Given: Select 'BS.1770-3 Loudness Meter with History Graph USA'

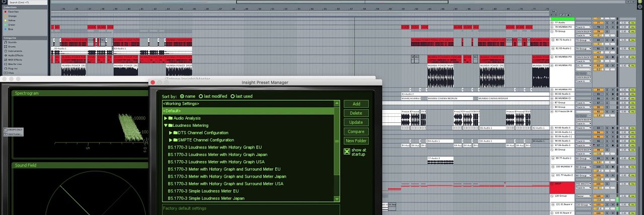Looking at the screenshot, I should click(x=216, y=162).
